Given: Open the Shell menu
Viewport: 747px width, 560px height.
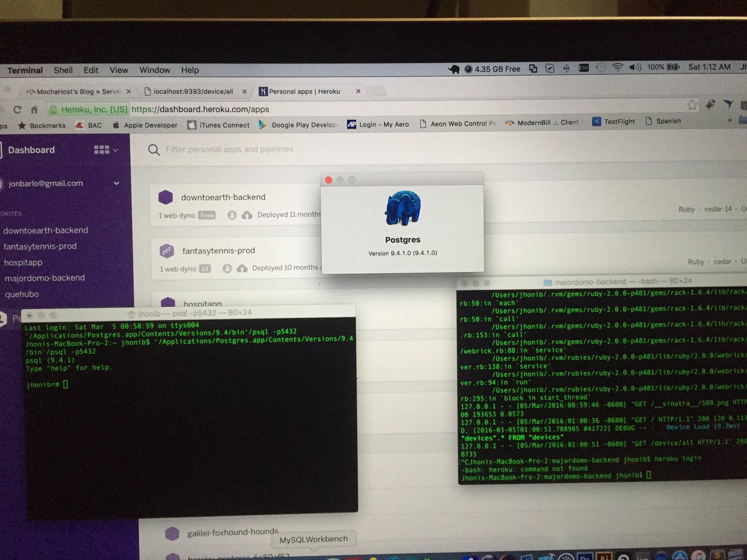Looking at the screenshot, I should [63, 70].
